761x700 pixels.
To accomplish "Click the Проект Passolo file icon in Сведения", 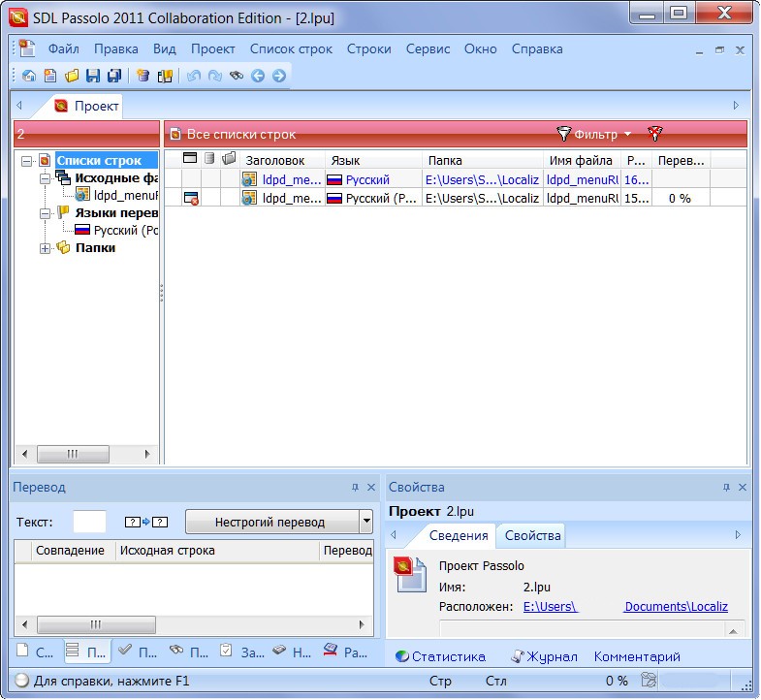I will pyautogui.click(x=410, y=575).
